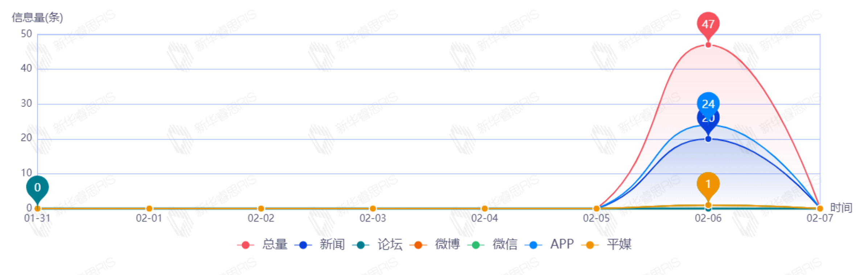Hide the 新闻 legend series

click(x=320, y=245)
